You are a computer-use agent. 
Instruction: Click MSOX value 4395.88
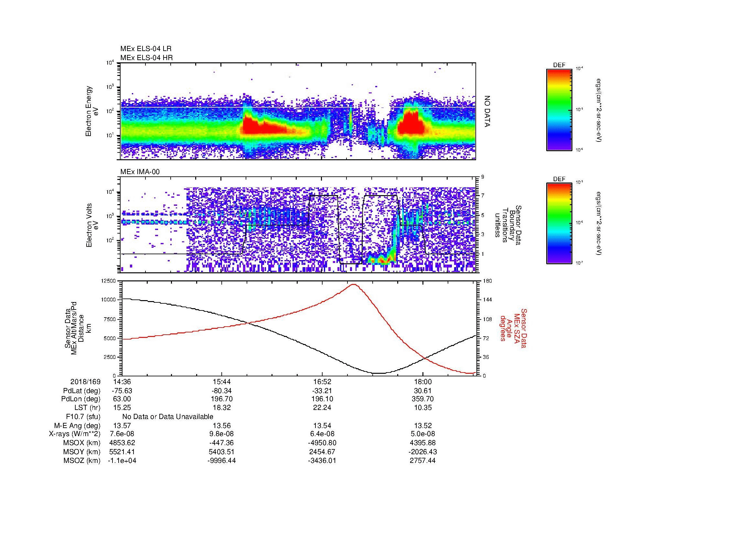tap(423, 443)
